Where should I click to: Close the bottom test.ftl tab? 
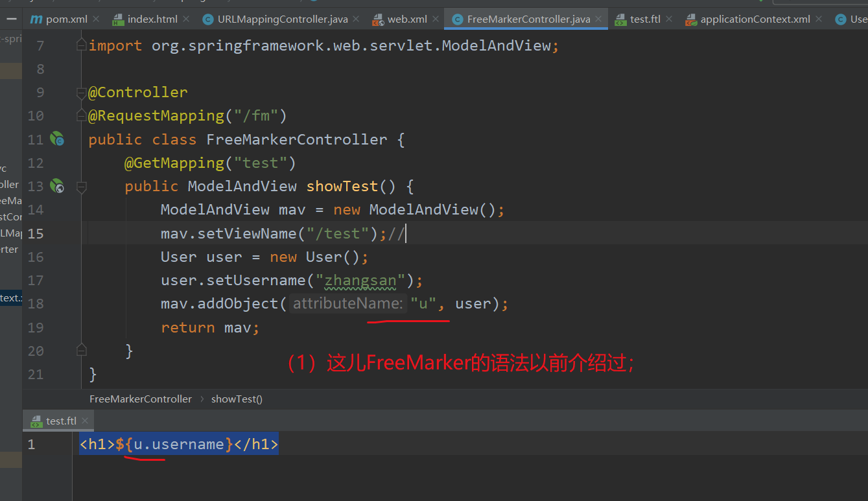coord(84,421)
